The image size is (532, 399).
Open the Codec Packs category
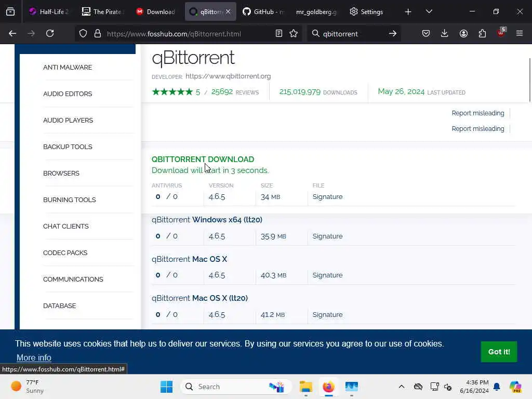(x=65, y=253)
